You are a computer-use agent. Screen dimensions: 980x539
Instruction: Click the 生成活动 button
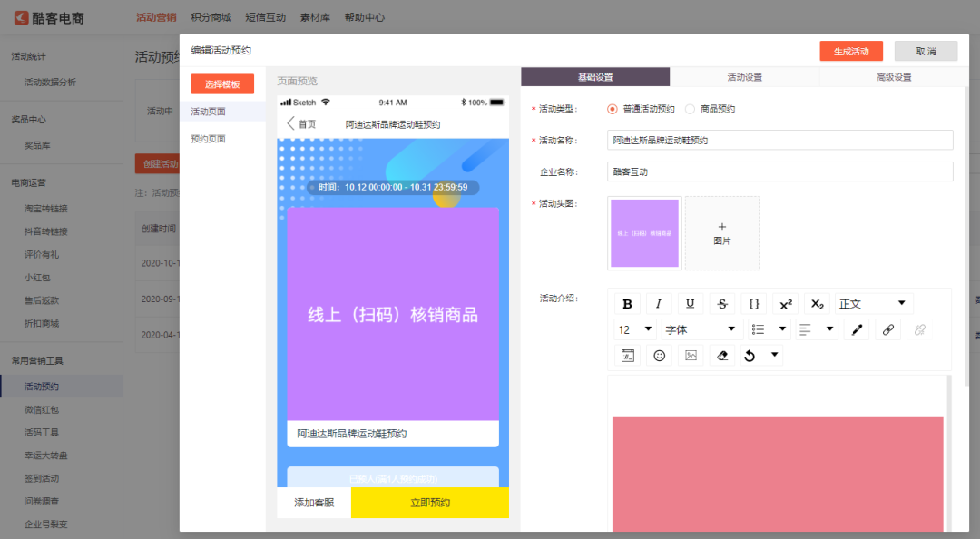click(x=851, y=52)
